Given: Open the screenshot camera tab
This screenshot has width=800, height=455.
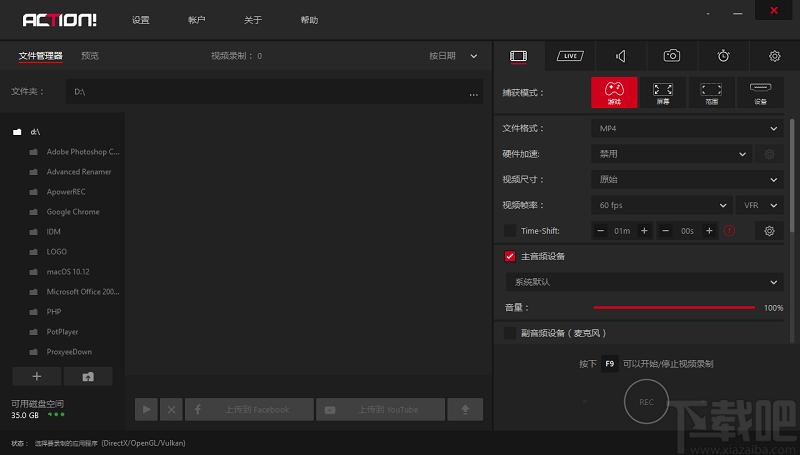Looking at the screenshot, I should (671, 56).
